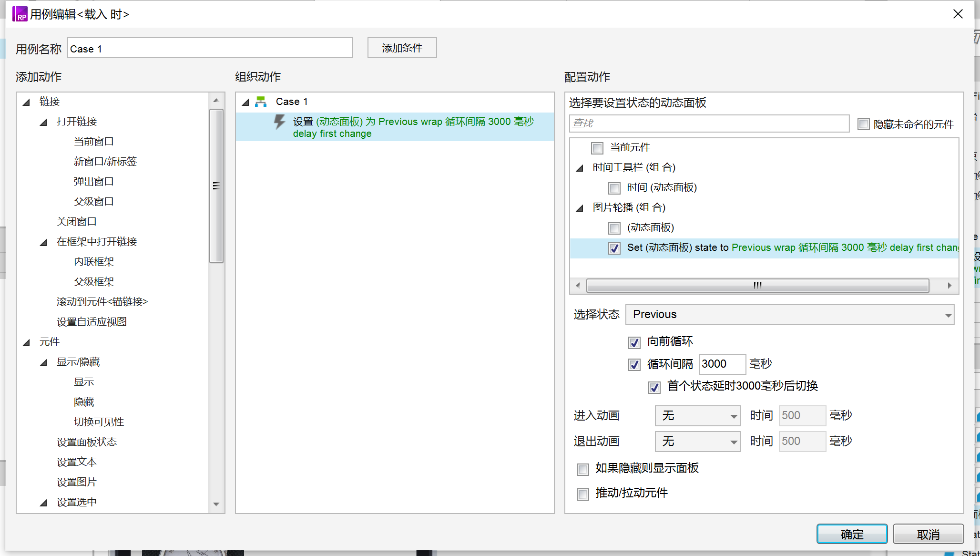The width and height of the screenshot is (980, 556).
Task: Check 如果隐藏则显示面板 option
Action: click(582, 469)
